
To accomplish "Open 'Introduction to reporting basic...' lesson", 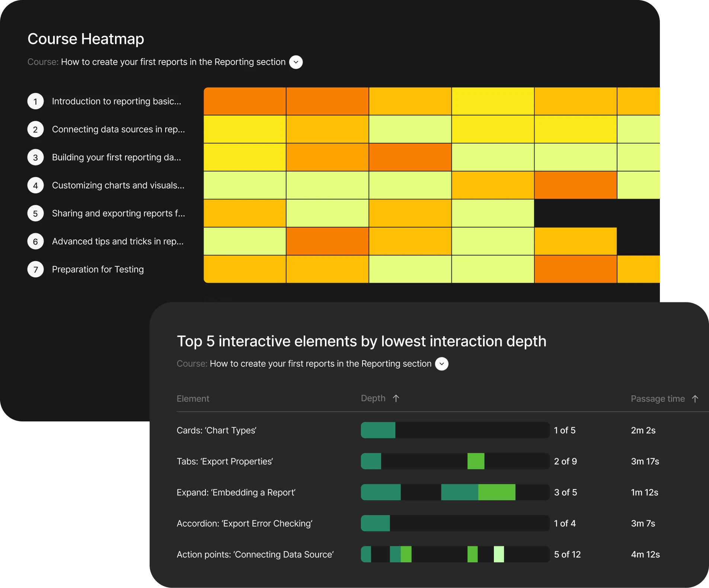I will point(116,102).
